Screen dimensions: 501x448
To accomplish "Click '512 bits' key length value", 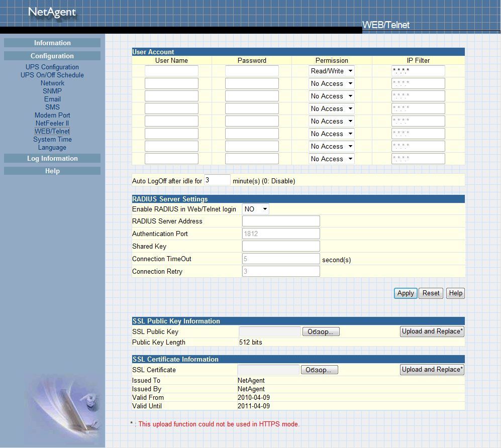I will pos(250,343).
